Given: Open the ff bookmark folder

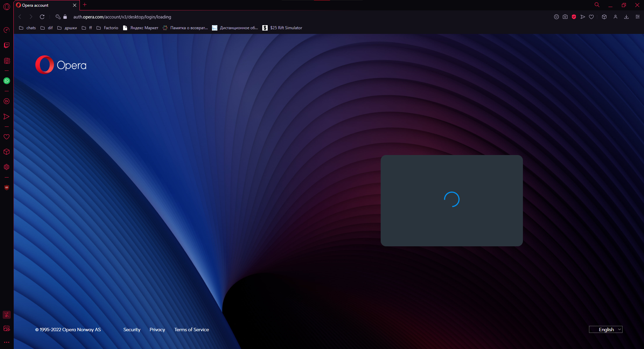Looking at the screenshot, I should pyautogui.click(x=87, y=28).
